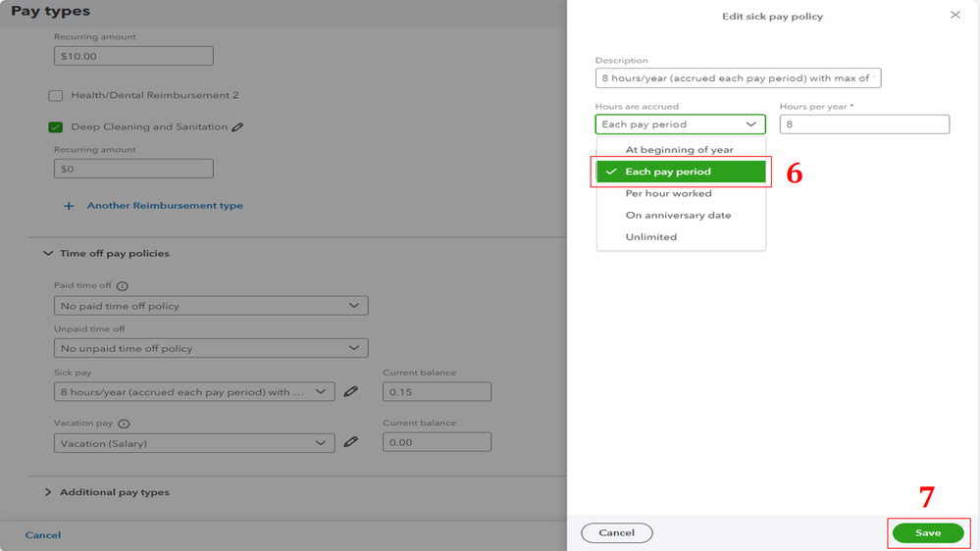The width and height of the screenshot is (980, 551).
Task: Choose 'Per hour worked' accrual option
Action: point(668,193)
